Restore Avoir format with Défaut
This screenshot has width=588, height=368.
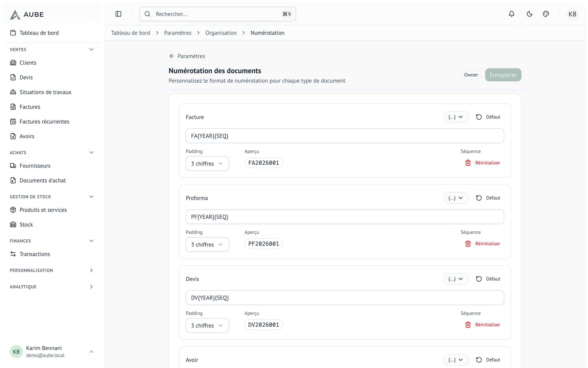(488, 360)
